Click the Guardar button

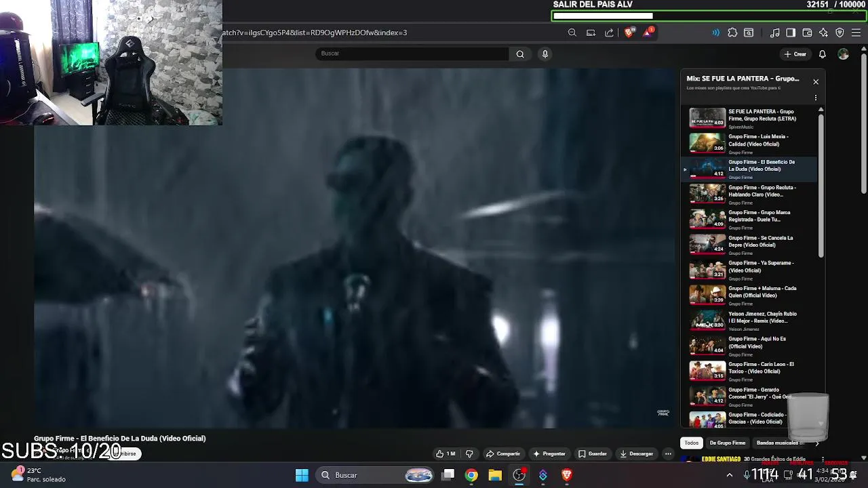click(592, 453)
